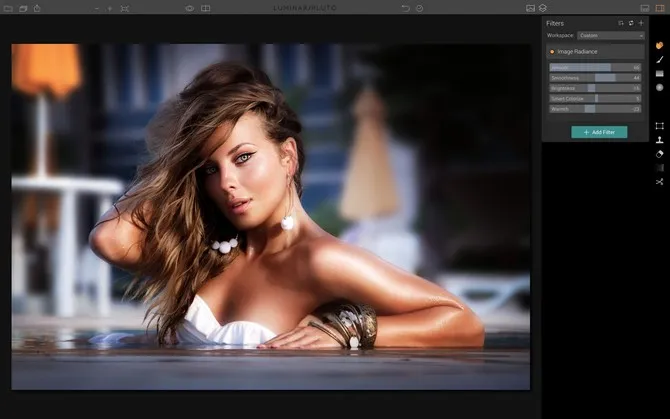Choose the Eraser tool
The image size is (670, 419).
(x=660, y=154)
